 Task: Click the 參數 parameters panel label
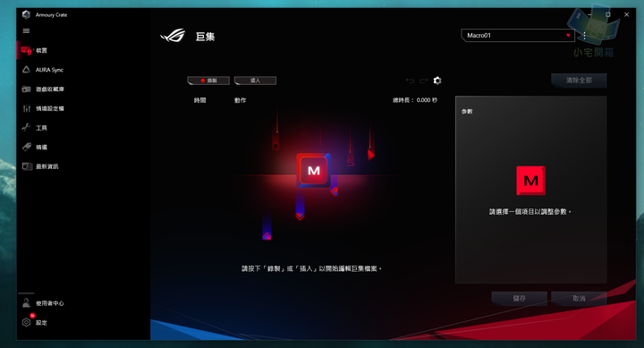(x=467, y=111)
